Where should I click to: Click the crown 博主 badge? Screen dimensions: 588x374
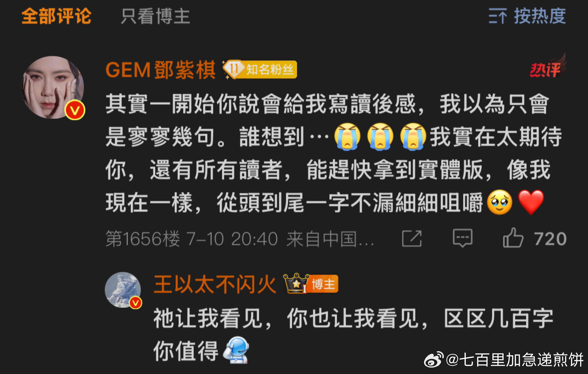(311, 283)
